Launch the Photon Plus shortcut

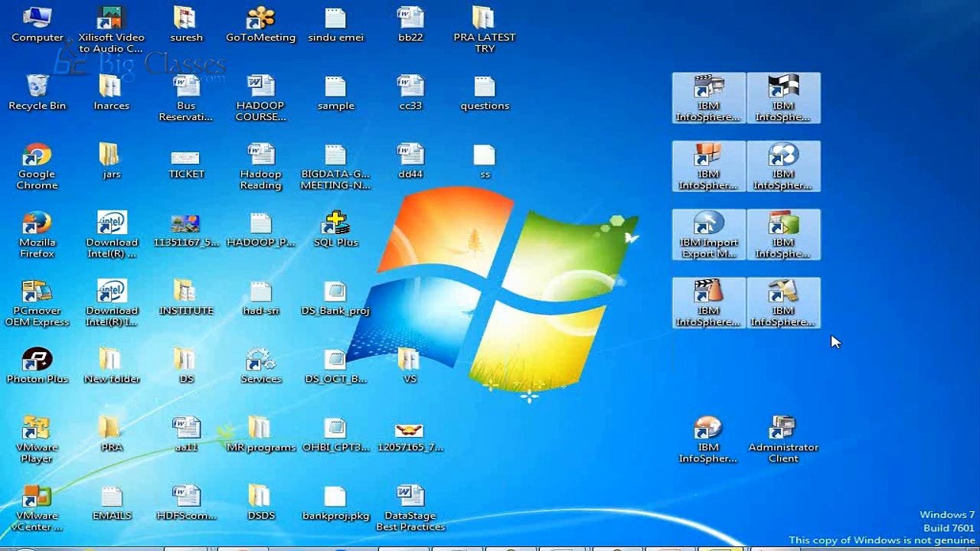click(37, 366)
